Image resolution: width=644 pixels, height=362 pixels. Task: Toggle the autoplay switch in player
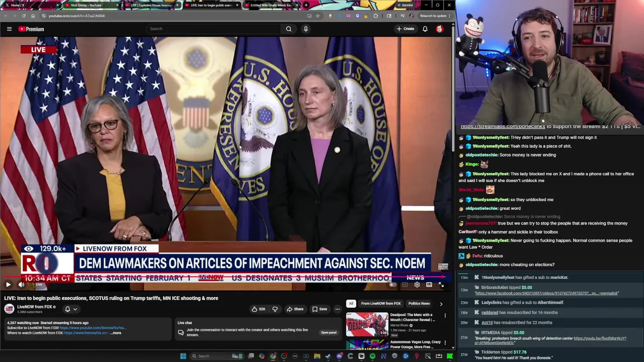click(x=392, y=285)
